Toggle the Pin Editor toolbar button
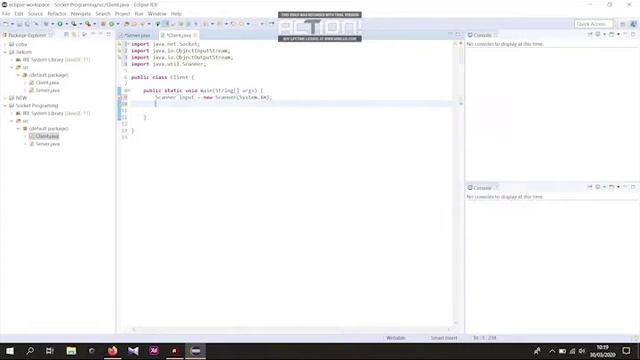Image resolution: width=640 pixels, height=360 pixels. pyautogui.click(x=271, y=24)
